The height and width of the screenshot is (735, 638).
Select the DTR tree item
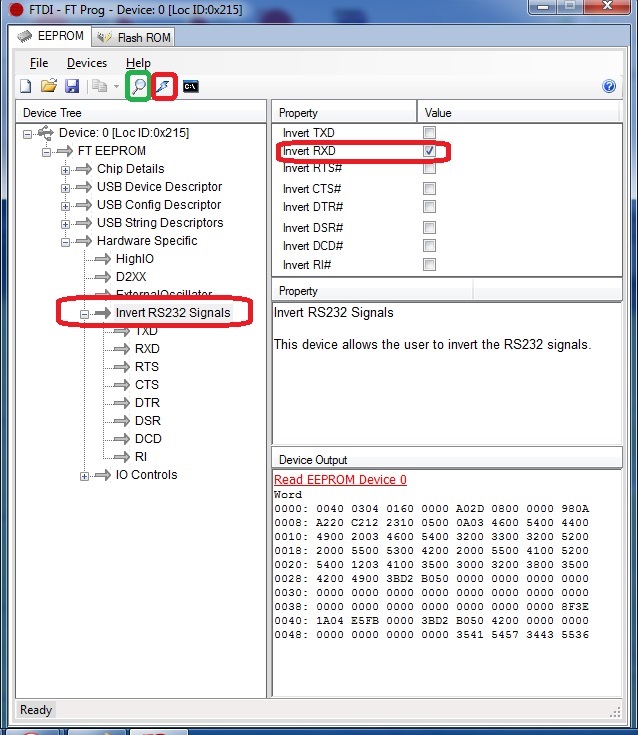(147, 403)
